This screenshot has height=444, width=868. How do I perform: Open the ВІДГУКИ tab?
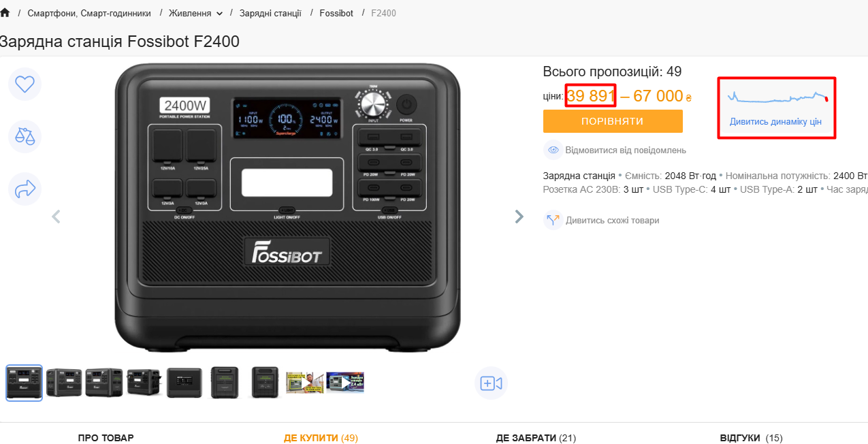(x=751, y=438)
